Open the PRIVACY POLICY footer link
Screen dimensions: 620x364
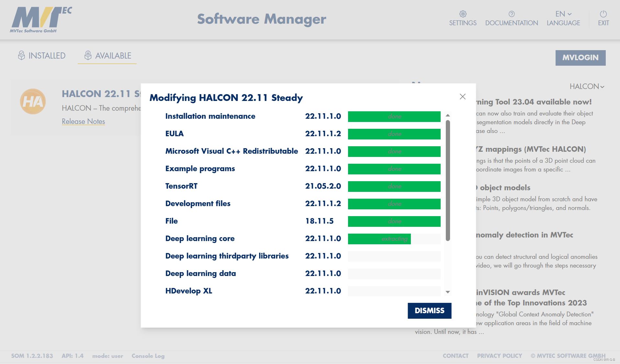click(x=500, y=356)
